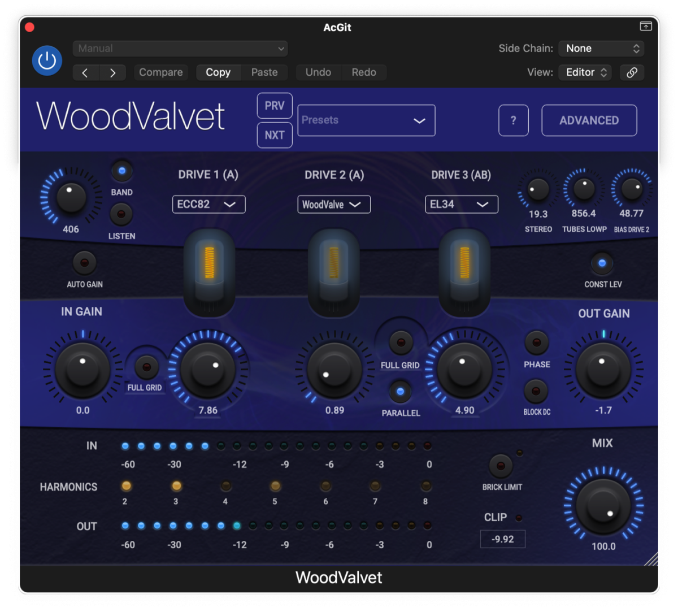Open the WoodValve tube type dropdown
678x616 pixels.
click(x=334, y=204)
